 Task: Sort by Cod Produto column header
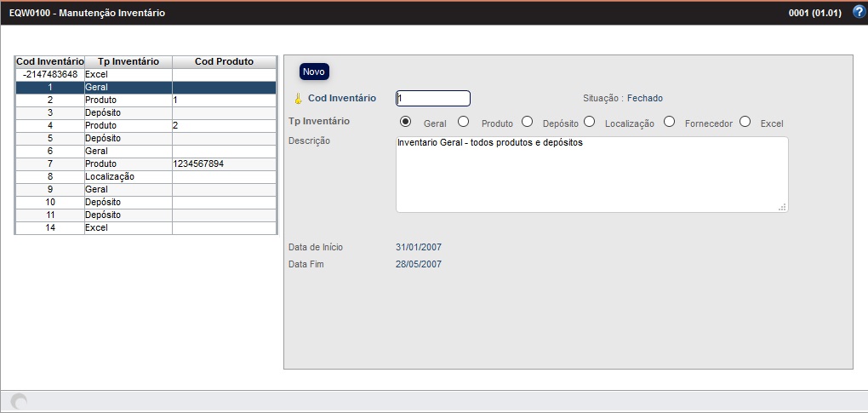(224, 61)
